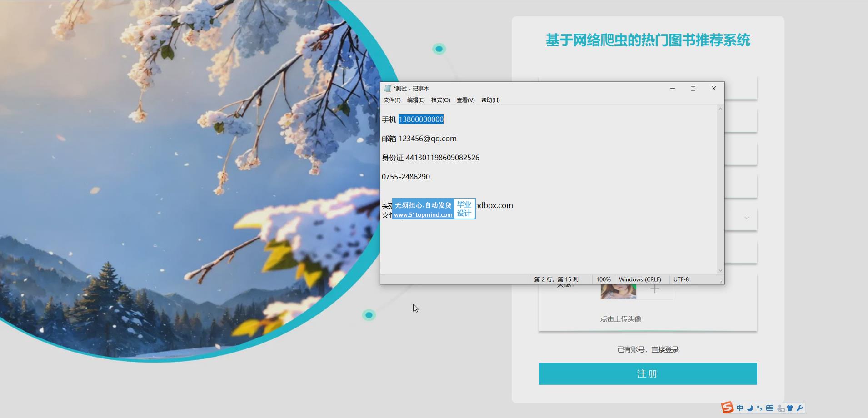Image resolution: width=868 pixels, height=418 pixels.
Task: Click the Notepad app icon in title bar
Action: [388, 89]
